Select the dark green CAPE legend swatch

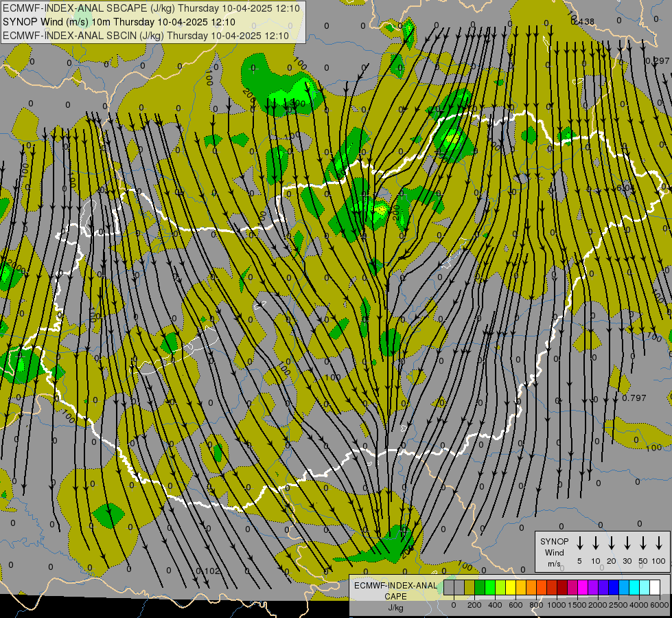480,587
